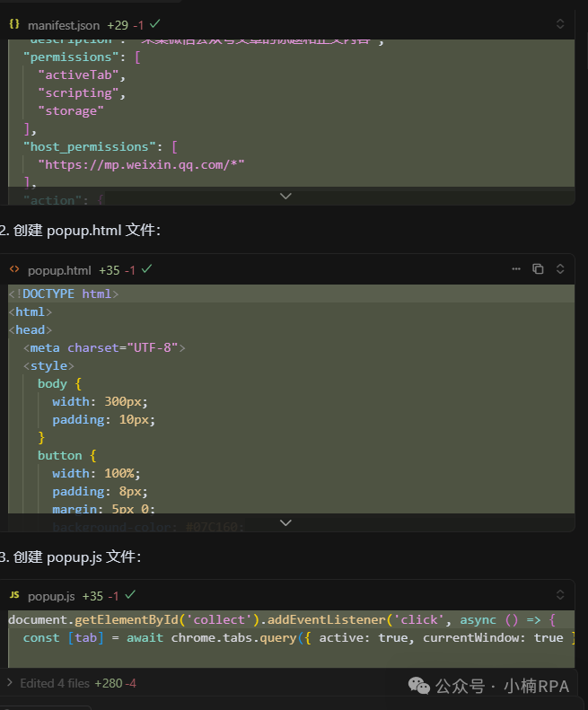Click the popup.html applied checkmark
Image resolution: width=588 pixels, height=710 pixels.
[146, 269]
